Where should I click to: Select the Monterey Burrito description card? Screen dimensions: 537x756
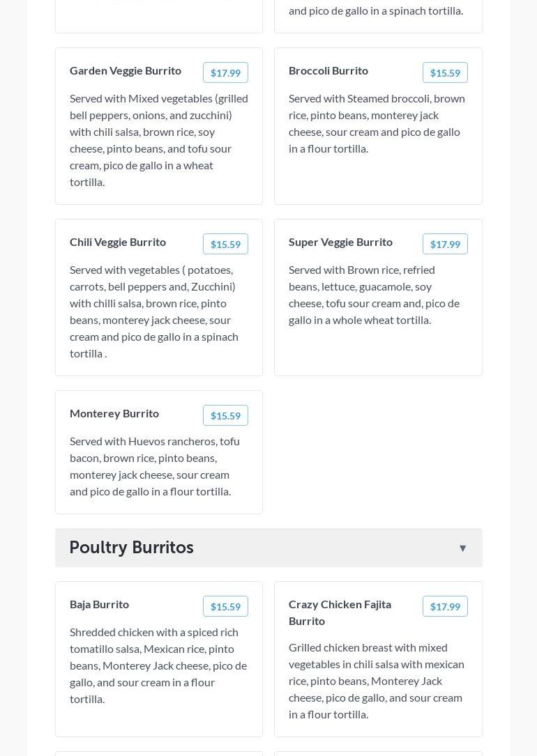pyautogui.click(x=159, y=452)
